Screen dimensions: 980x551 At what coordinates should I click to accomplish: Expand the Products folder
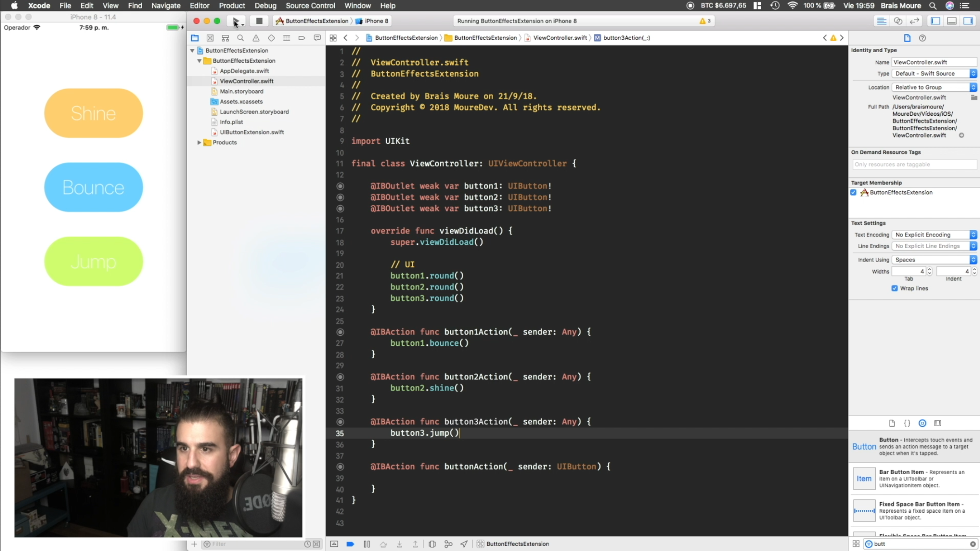click(x=199, y=143)
